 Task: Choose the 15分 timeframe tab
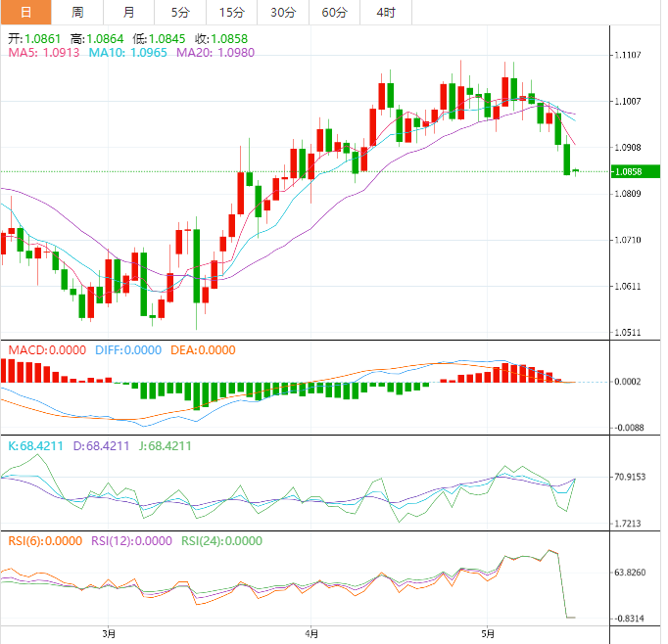pos(231,13)
